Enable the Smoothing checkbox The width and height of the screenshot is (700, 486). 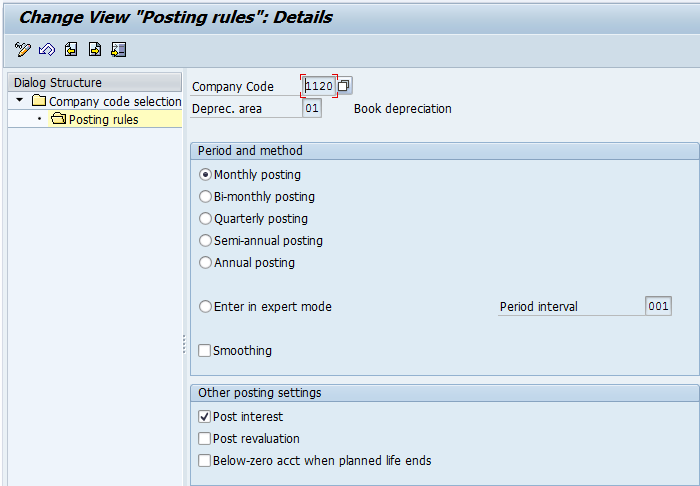point(204,350)
